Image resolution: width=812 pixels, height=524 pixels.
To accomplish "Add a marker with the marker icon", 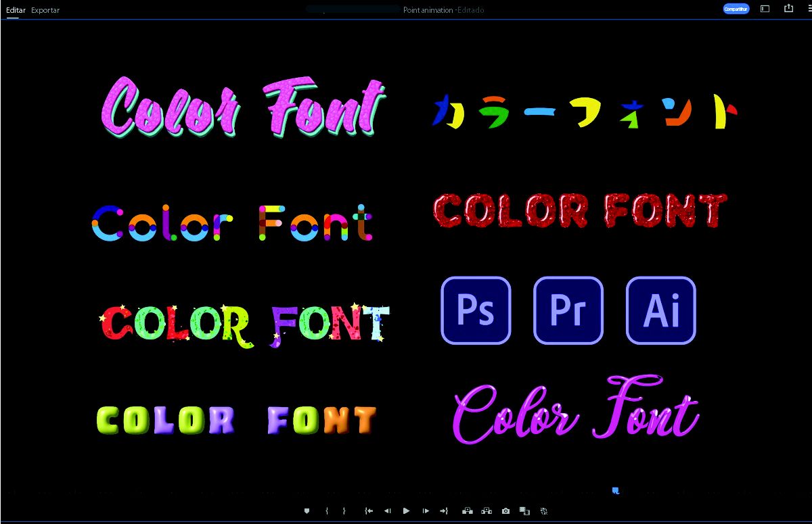I will coord(307,511).
